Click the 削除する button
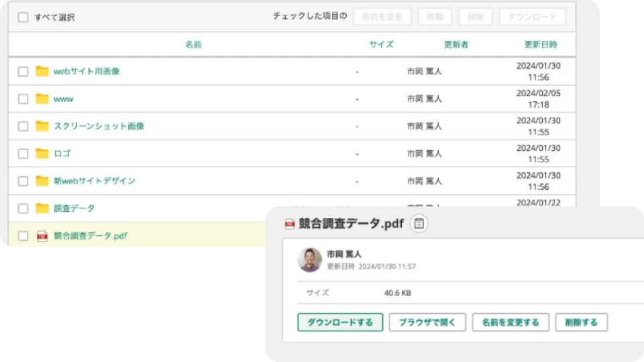 point(581,322)
